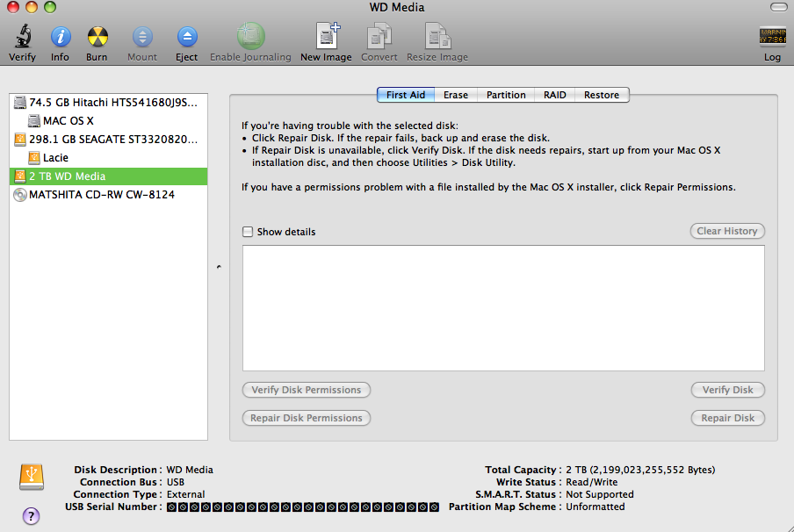Switch to the Restore tab
The height and width of the screenshot is (532, 794).
[602, 95]
